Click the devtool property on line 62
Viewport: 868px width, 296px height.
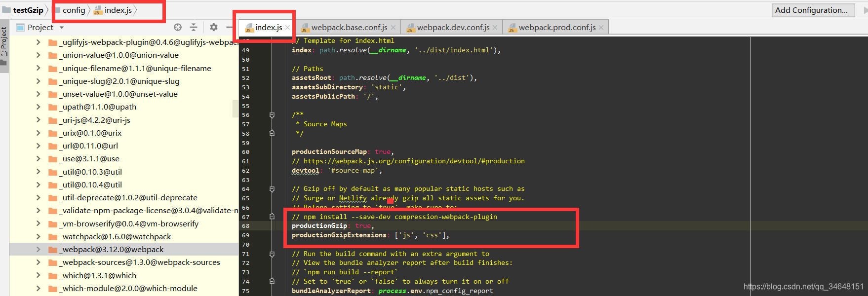pos(306,171)
